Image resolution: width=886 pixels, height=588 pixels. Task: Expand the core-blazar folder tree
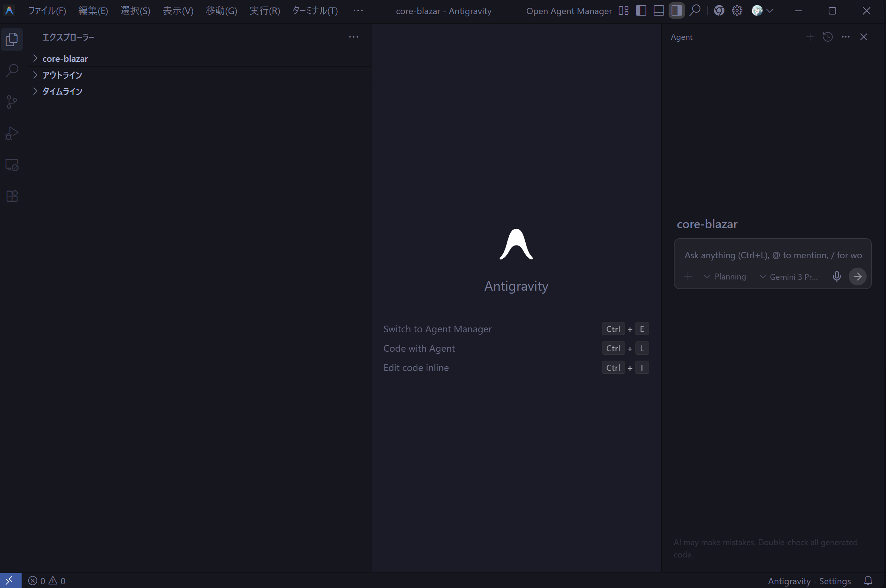click(64, 58)
